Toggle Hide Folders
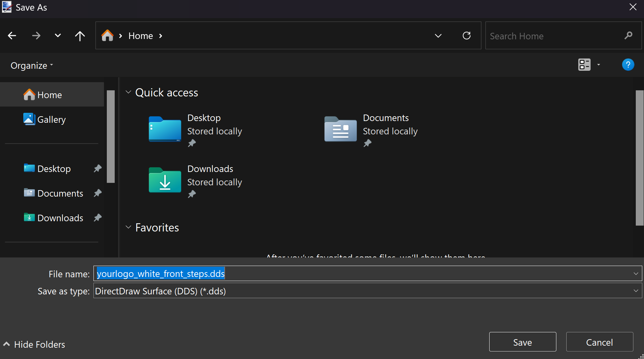The width and height of the screenshot is (644, 359). (x=34, y=344)
